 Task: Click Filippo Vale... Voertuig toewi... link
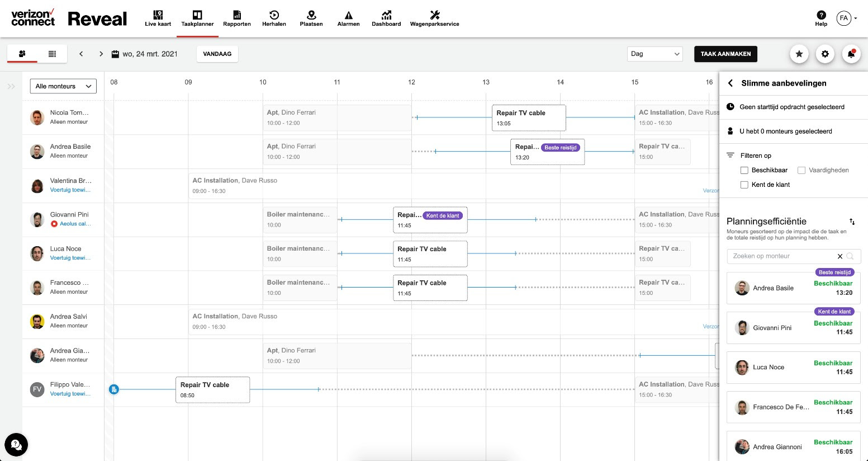coord(70,394)
